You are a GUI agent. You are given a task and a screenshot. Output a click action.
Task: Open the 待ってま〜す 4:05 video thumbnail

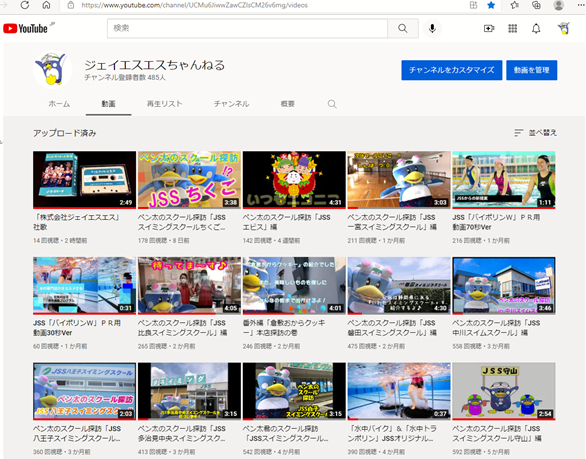pos(189,286)
